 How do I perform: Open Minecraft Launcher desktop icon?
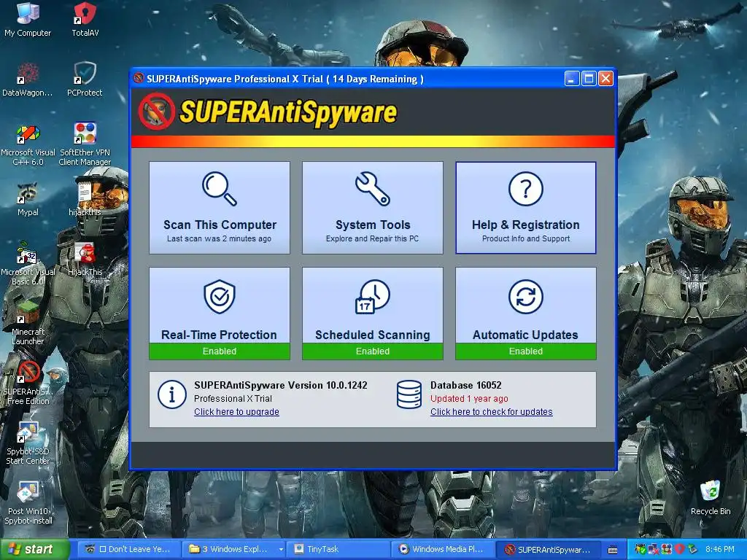pyautogui.click(x=28, y=324)
